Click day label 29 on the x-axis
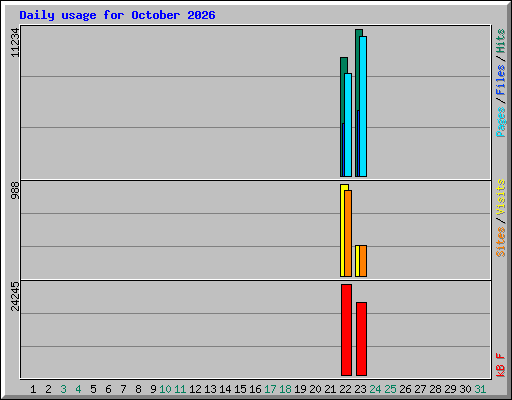 450,389
